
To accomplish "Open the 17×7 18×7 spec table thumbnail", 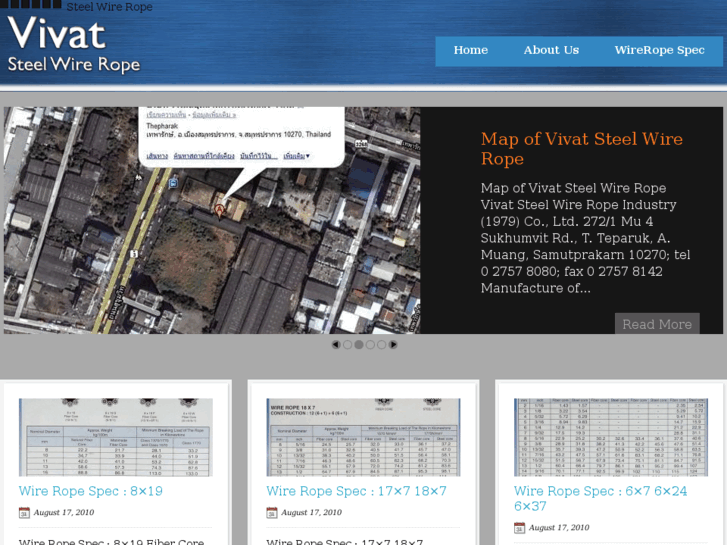I will pos(363,437).
